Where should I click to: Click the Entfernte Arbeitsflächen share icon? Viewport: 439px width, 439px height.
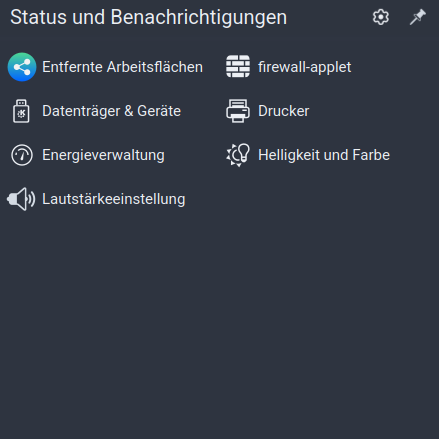coord(22,67)
